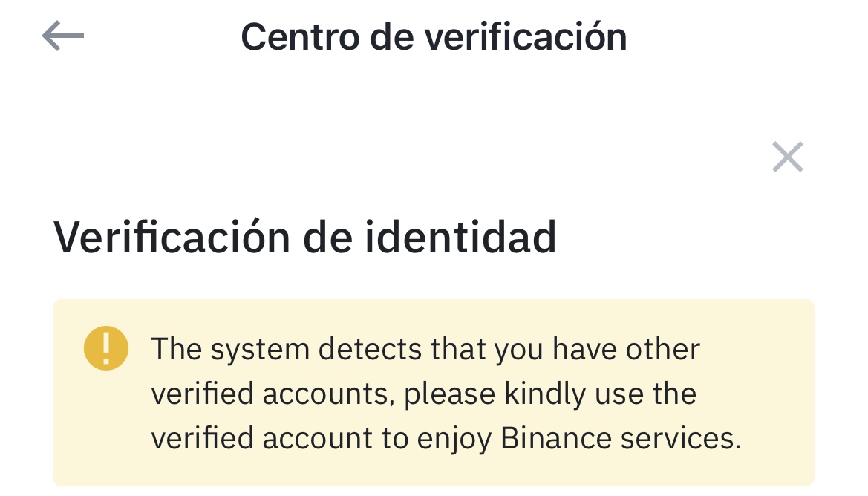Click the word "enjoy" in the warning message

(x=454, y=440)
